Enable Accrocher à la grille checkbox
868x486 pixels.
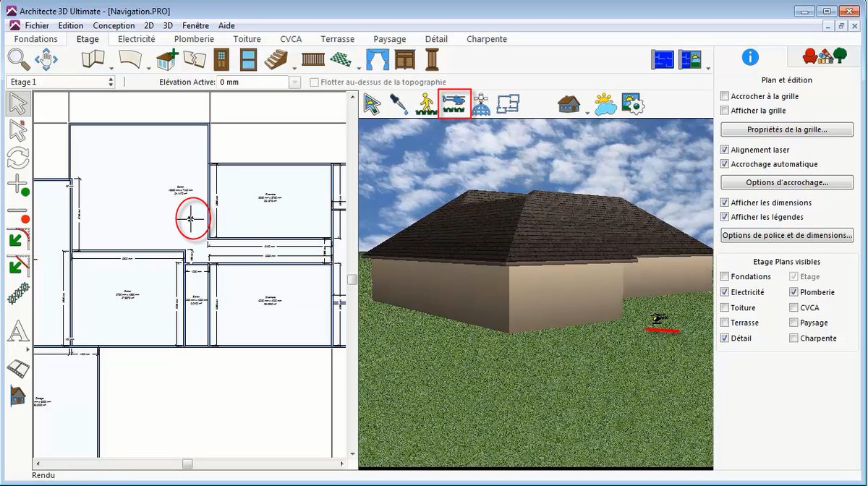726,96
